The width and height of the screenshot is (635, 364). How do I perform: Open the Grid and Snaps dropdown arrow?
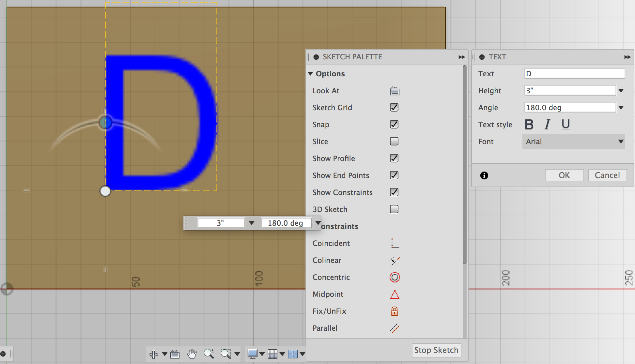point(282,354)
